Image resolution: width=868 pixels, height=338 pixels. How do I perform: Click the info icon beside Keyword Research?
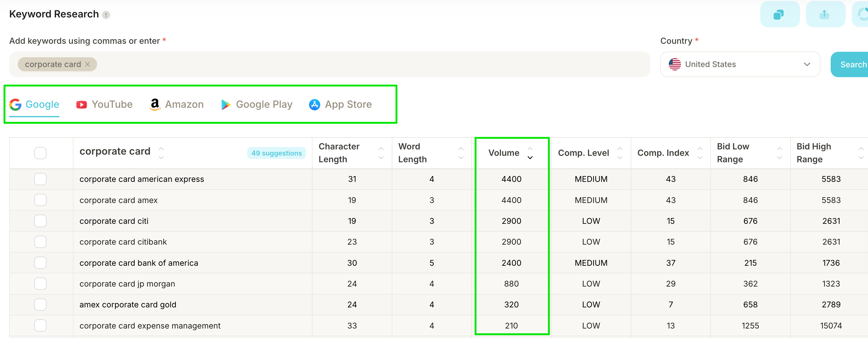106,15
